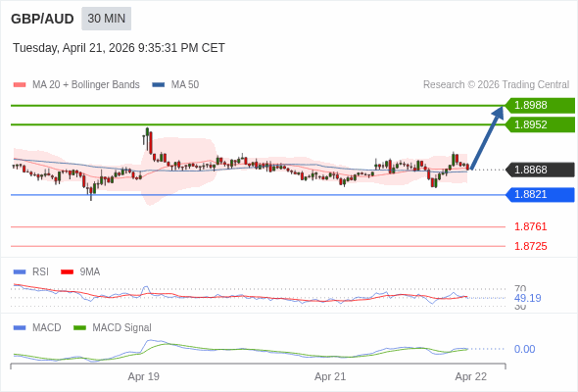Click the Apr 21 date axis label

(330, 377)
